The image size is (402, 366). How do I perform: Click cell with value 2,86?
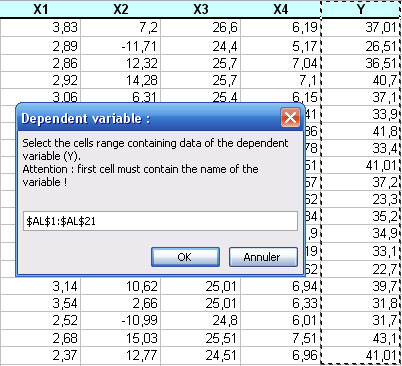[x=40, y=63]
